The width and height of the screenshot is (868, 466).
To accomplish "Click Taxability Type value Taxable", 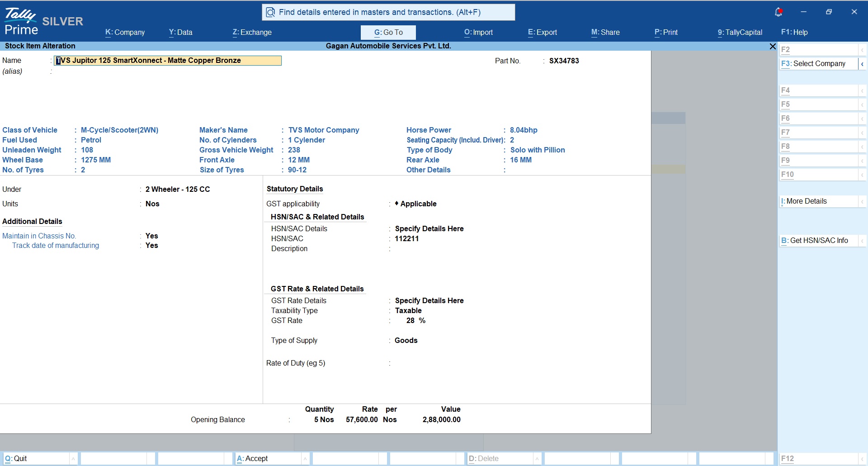I will point(408,310).
